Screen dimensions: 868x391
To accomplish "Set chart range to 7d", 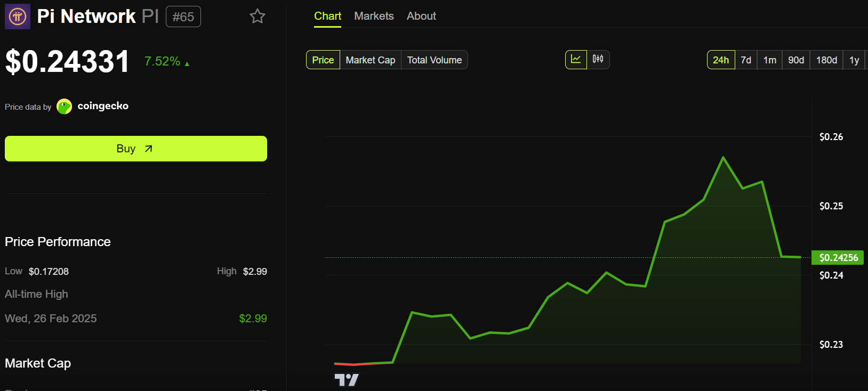I will tap(746, 60).
